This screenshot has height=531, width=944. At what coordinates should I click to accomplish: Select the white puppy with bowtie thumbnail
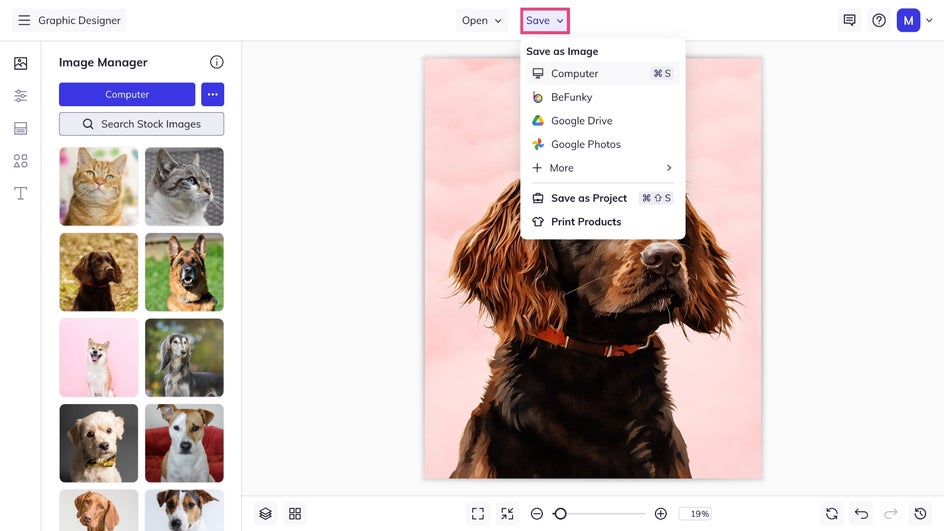99,443
